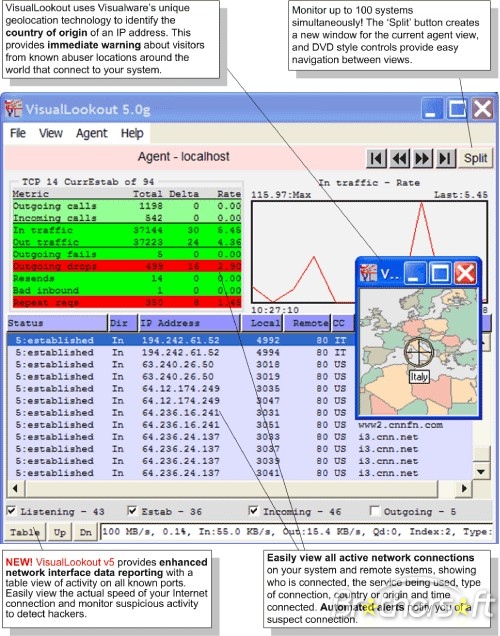This screenshot has height=636, width=500.
Task: Close the map popup window
Action: point(465,273)
